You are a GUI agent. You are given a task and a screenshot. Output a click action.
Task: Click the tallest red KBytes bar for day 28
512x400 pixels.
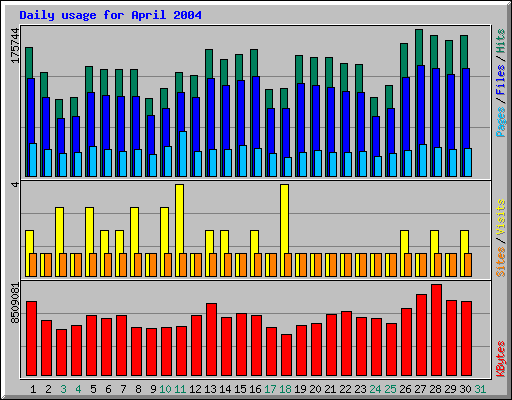[x=436, y=330]
